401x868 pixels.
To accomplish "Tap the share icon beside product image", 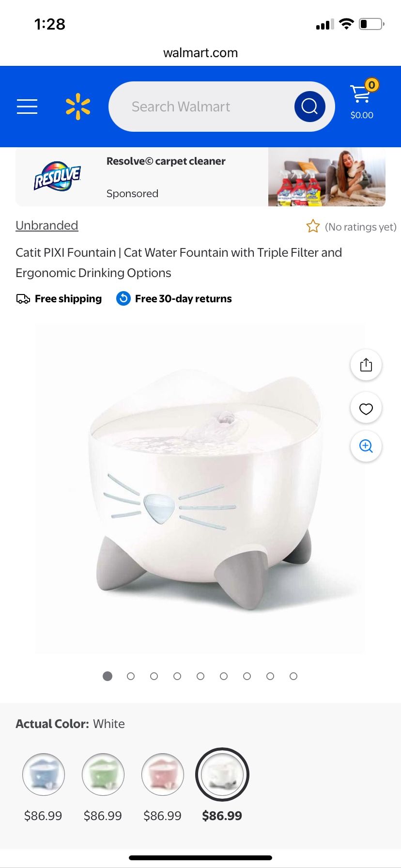I will [366, 365].
